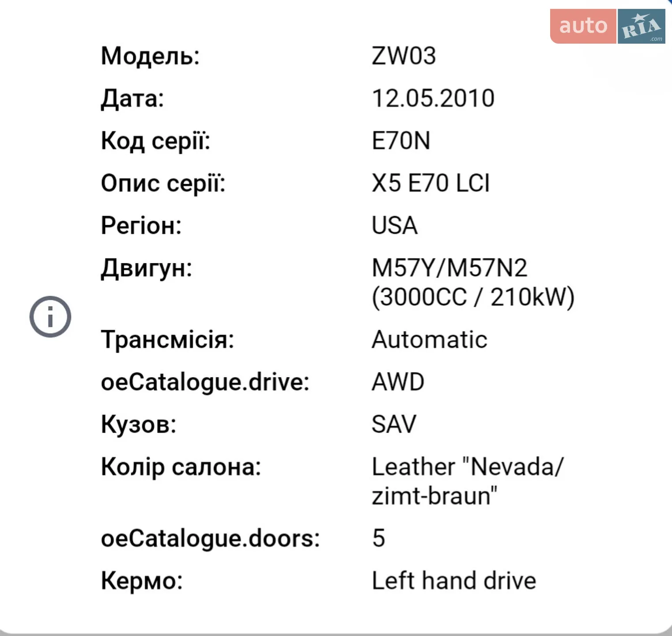Screen dimensions: 672x636
Task: Click the Колір салона label
Action: click(x=181, y=467)
